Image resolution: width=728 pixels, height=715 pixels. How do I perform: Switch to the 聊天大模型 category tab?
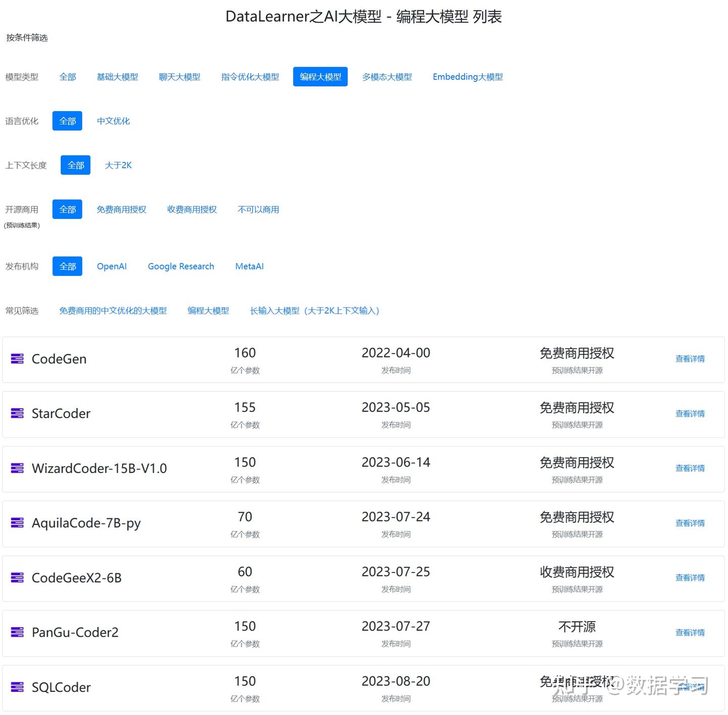(179, 76)
